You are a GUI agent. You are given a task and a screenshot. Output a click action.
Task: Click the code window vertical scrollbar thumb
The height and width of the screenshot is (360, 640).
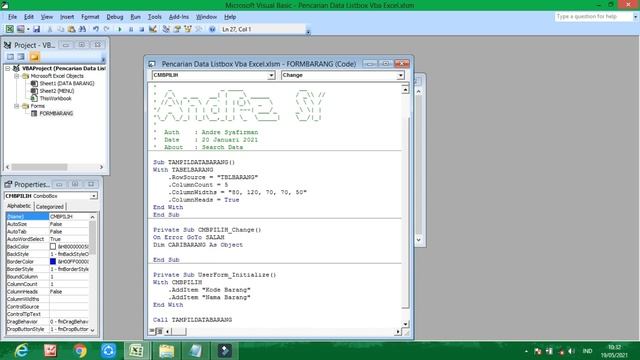tap(405, 212)
